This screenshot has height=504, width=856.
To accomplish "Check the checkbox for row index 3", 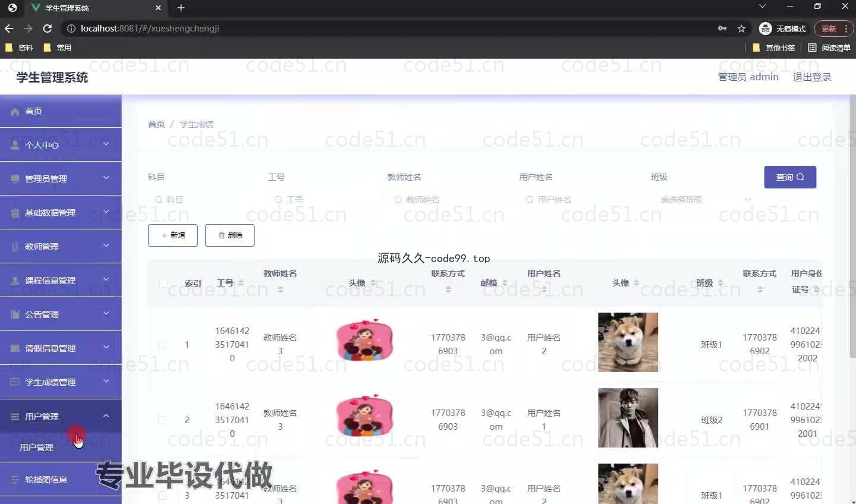I will coord(162,495).
